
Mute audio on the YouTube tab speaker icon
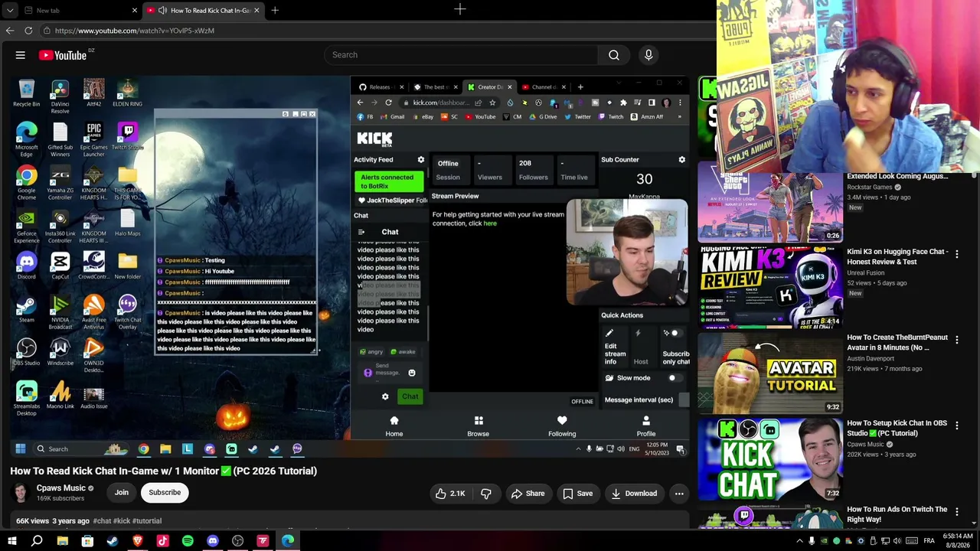162,10
